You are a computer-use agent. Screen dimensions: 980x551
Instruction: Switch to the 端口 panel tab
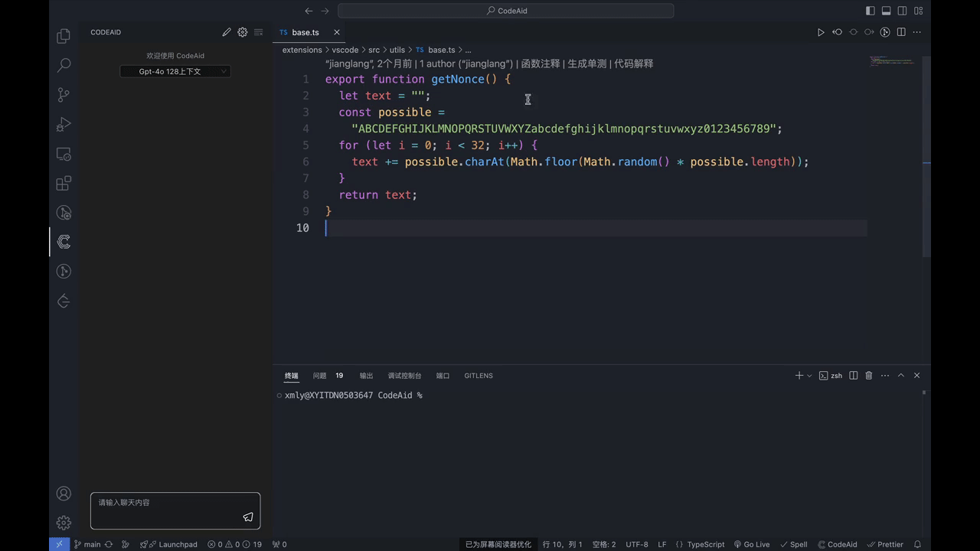coord(443,376)
